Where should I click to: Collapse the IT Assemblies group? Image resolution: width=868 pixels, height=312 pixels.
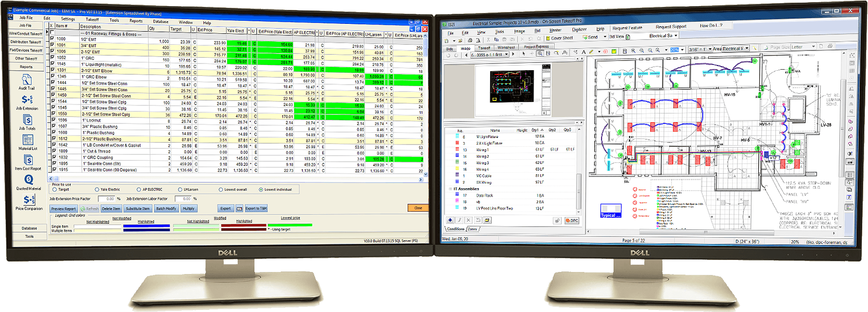450,189
